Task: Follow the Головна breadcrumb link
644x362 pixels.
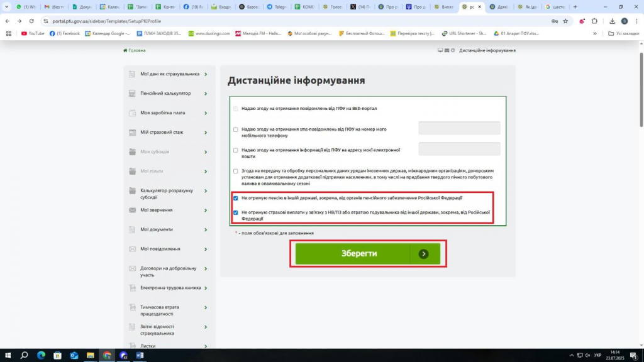Action: (x=136, y=50)
